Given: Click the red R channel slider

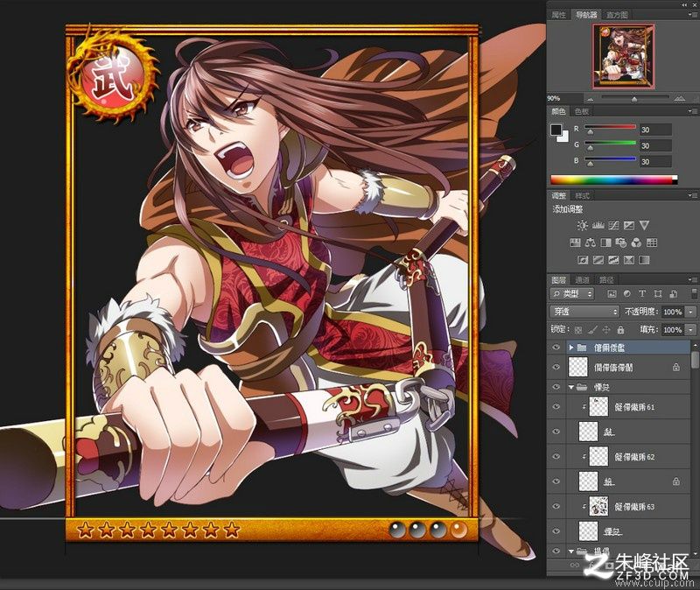Looking at the screenshot, I should click(610, 127).
